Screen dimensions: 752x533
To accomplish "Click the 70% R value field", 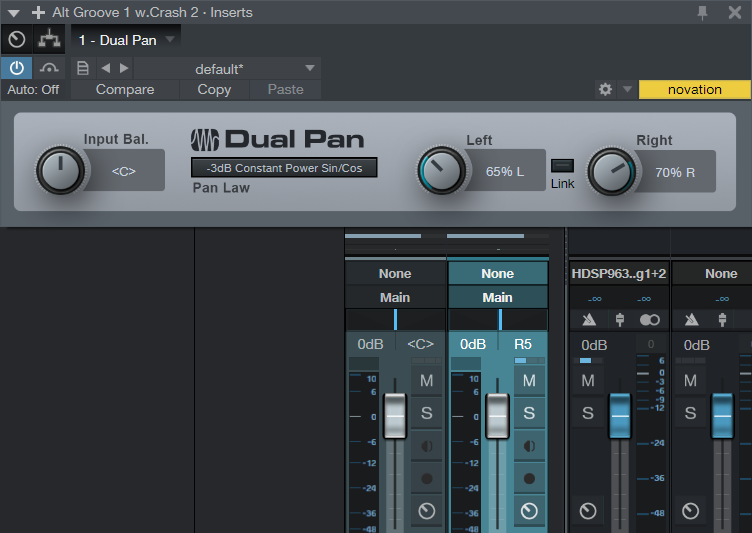I will coord(675,173).
